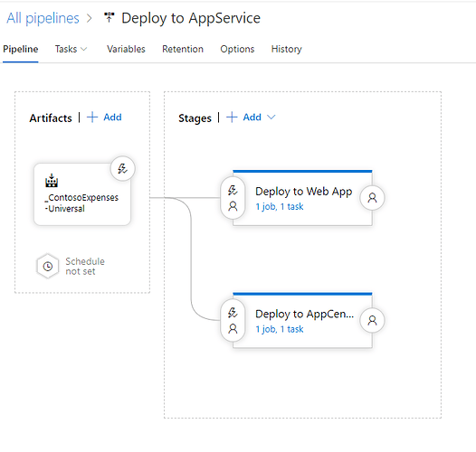This screenshot has height=452, width=476.
Task: Open pre-deployment conditions for Deploy to AppCenter
Action: 233,321
